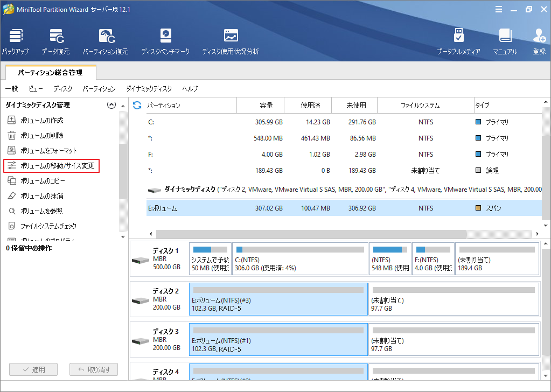Click ボリュームの移動/サイズ変更 in sidebar
551x392 pixels.
(x=58, y=166)
